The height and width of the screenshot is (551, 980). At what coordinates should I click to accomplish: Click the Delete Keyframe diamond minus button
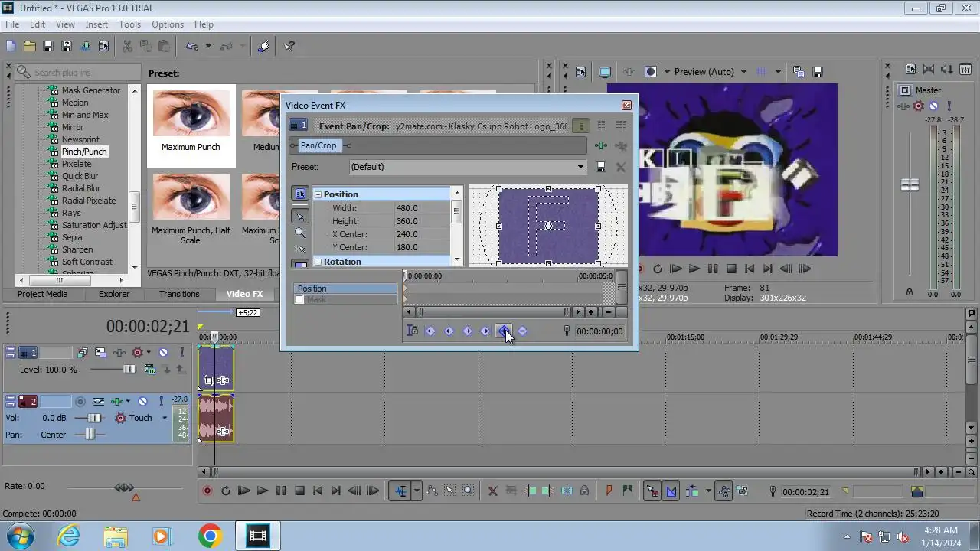[522, 331]
